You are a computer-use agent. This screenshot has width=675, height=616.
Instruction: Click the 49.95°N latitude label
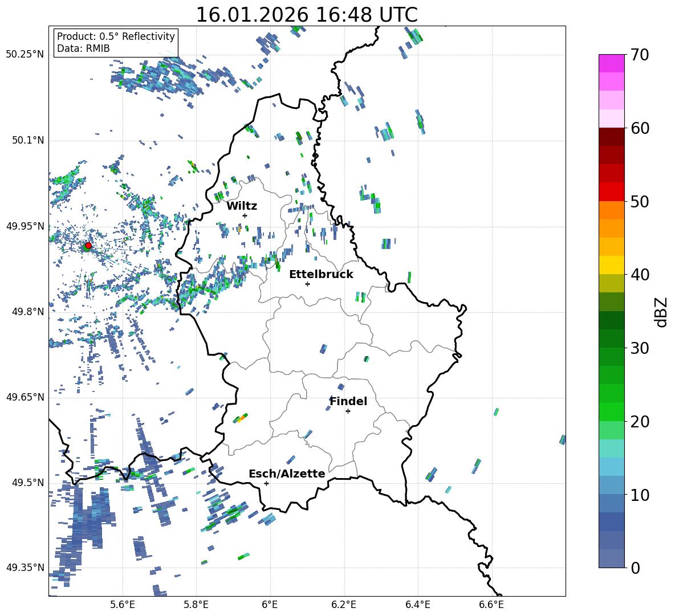25,226
